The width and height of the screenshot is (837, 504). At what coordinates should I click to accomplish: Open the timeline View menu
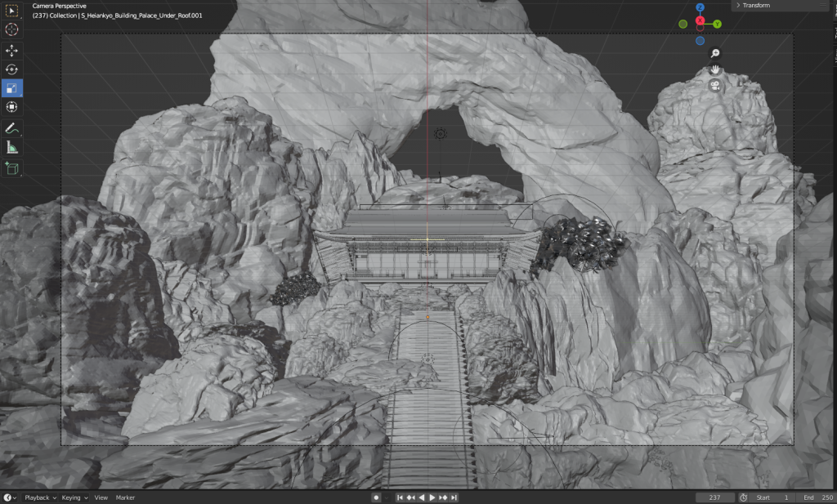(x=101, y=497)
